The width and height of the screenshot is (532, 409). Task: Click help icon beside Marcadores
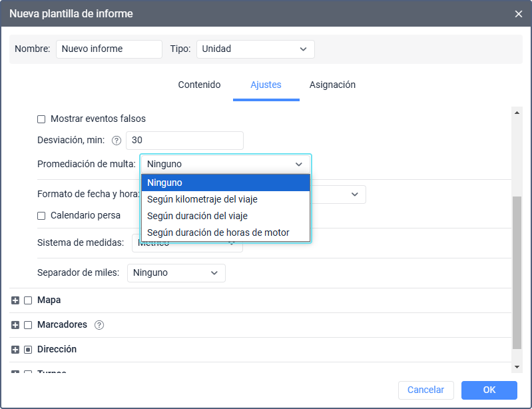pos(100,325)
